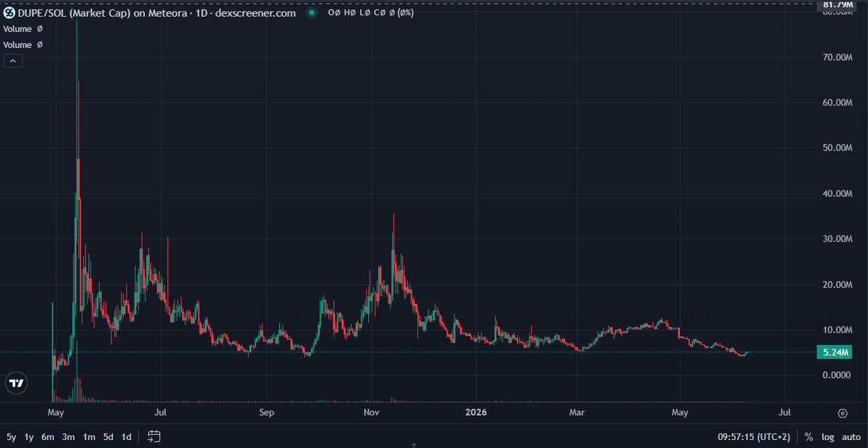Click the 10.00M axis label
This screenshot has width=868, height=448.
point(839,330)
